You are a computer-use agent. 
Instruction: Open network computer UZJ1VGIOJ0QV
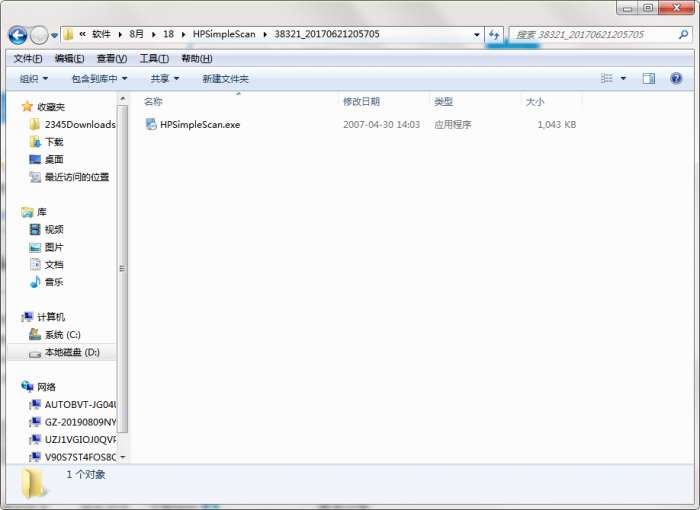click(73, 440)
